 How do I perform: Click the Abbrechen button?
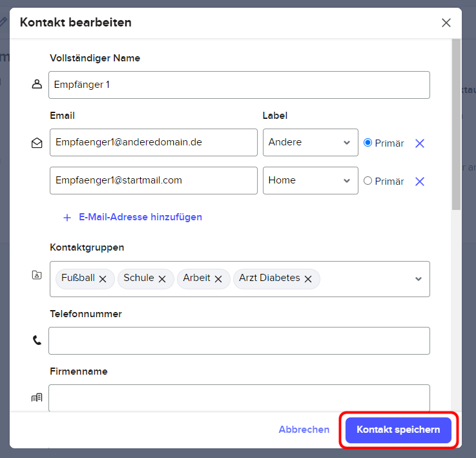[x=304, y=430]
